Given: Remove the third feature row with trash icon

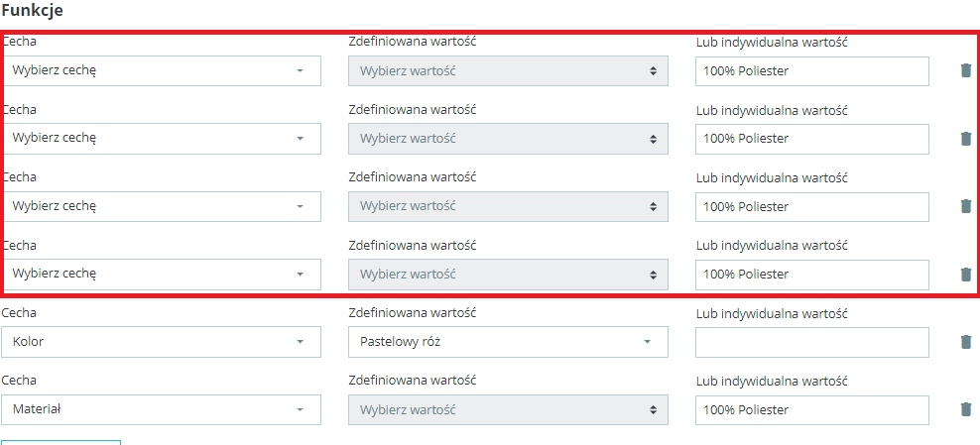Looking at the screenshot, I should 966,206.
